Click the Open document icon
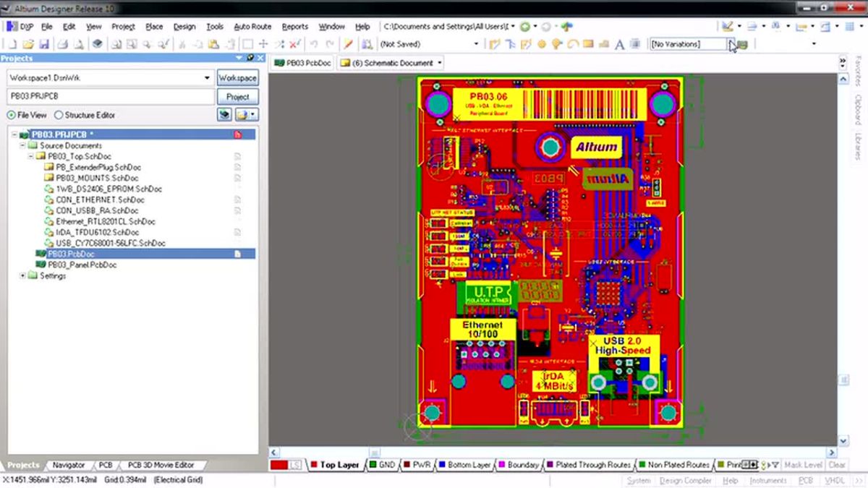This screenshot has width=868, height=488. click(x=27, y=45)
